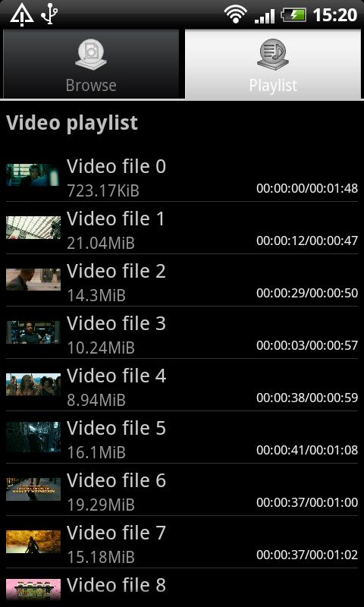Image resolution: width=364 pixels, height=607 pixels.
Task: Click the Browse tab icon
Action: click(x=91, y=55)
